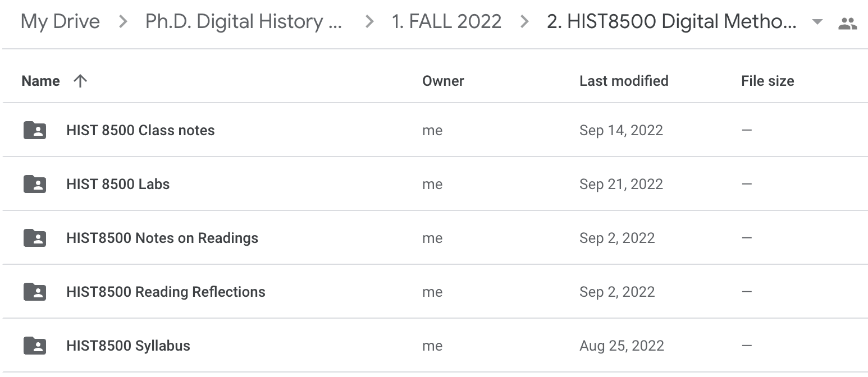This screenshot has height=377, width=868.
Task: Click the Last modified column header
Action: pos(624,81)
